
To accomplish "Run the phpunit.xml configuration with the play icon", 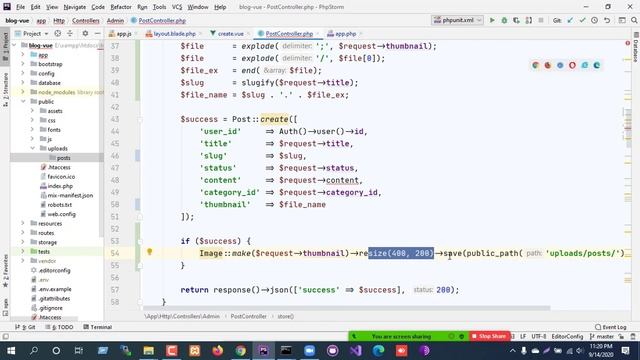I will tap(492, 20).
